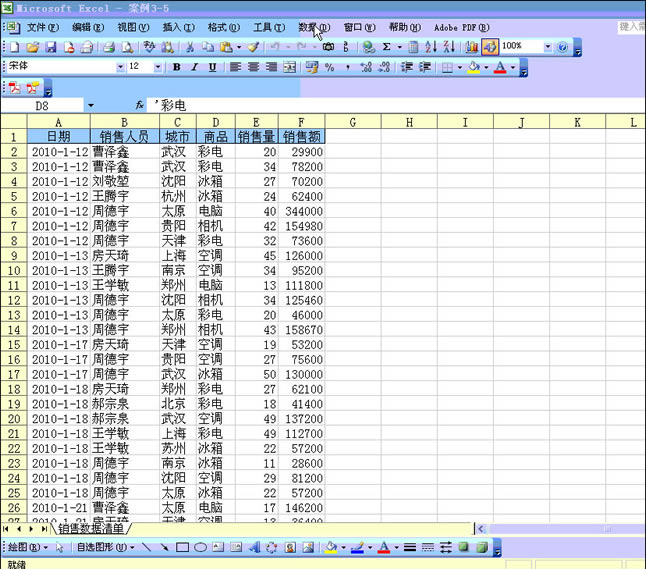Cut selection with the scissors icon
This screenshot has height=569, width=646.
coord(190,47)
